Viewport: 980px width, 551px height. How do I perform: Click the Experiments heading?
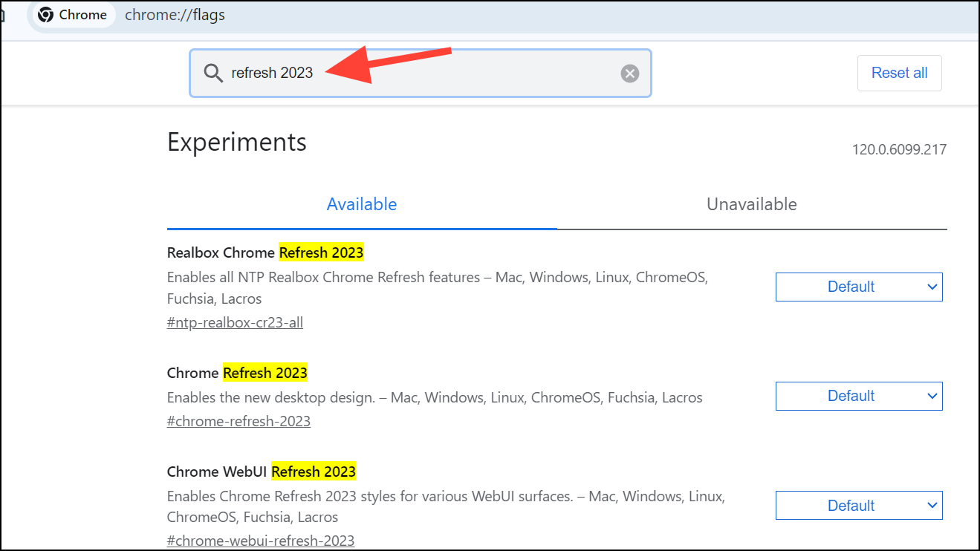tap(237, 142)
